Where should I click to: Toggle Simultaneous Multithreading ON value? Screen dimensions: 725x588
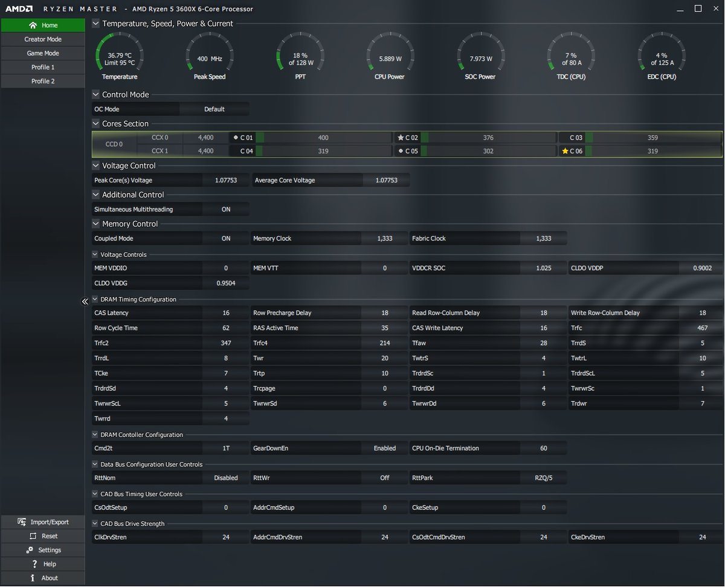pyautogui.click(x=226, y=209)
